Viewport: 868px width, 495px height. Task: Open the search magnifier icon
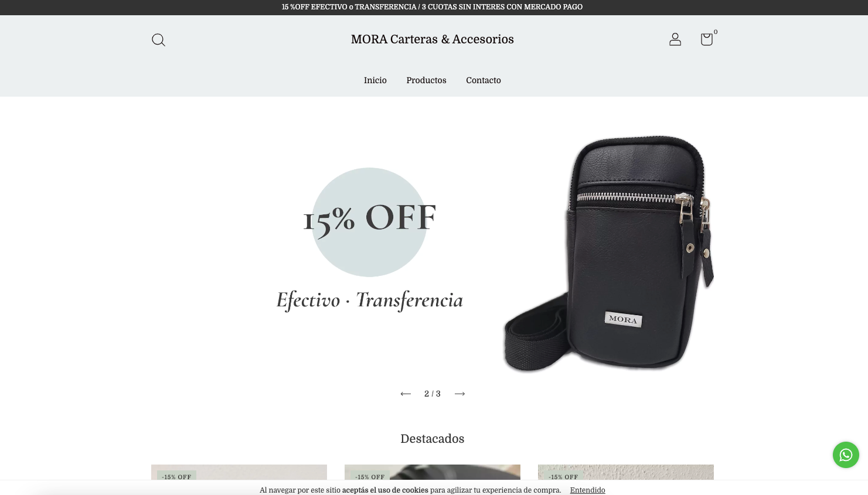(x=158, y=40)
